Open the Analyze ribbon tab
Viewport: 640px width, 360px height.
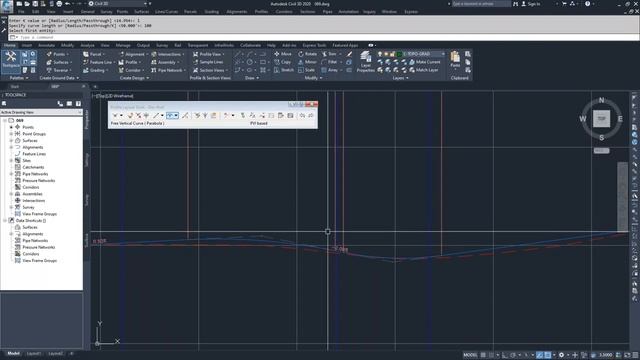(87, 45)
